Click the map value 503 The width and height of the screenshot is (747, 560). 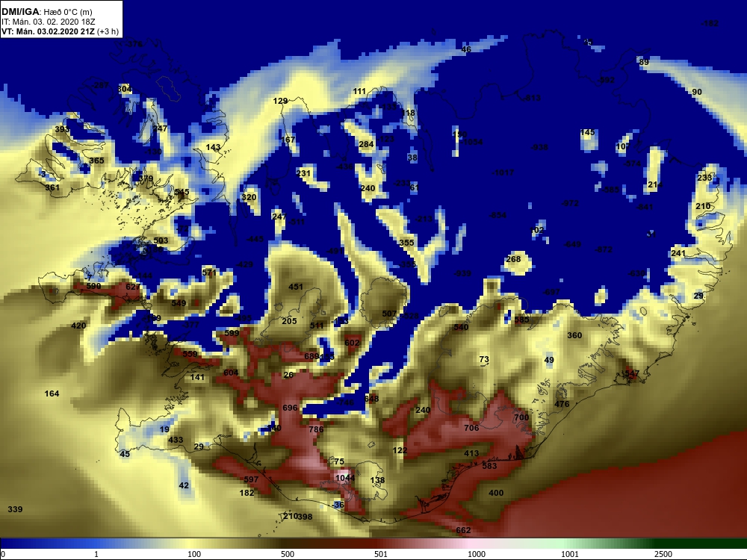(161, 240)
